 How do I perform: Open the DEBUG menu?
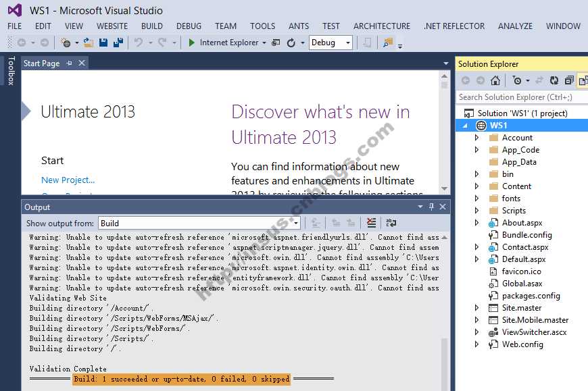point(189,26)
